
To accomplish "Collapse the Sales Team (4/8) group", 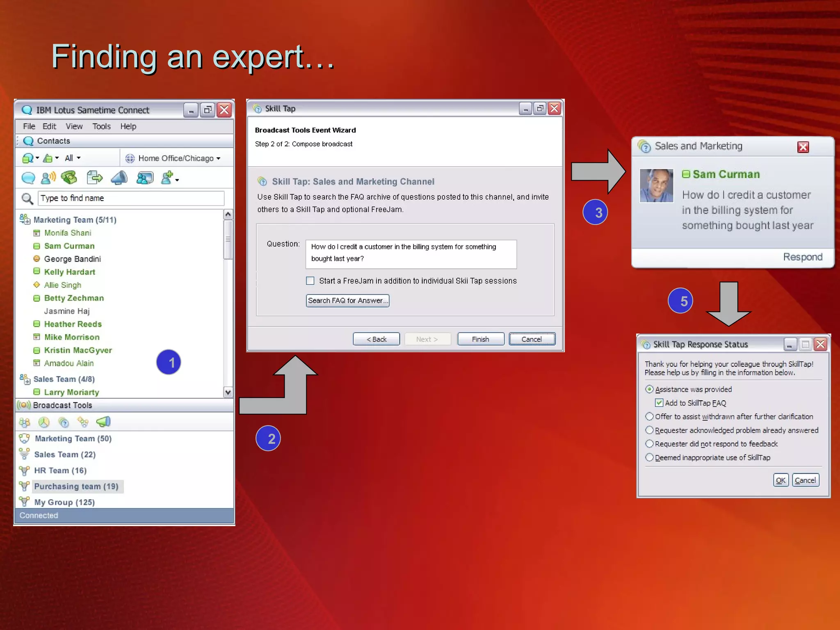I will coord(25,379).
